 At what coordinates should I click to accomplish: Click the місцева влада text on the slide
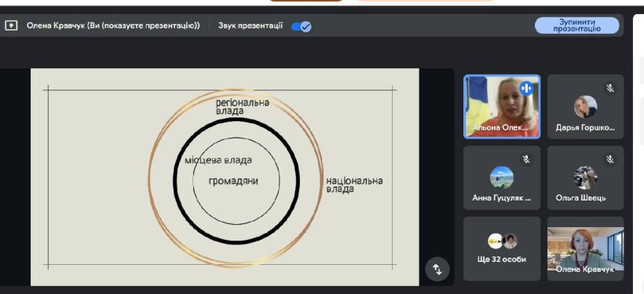[218, 160]
